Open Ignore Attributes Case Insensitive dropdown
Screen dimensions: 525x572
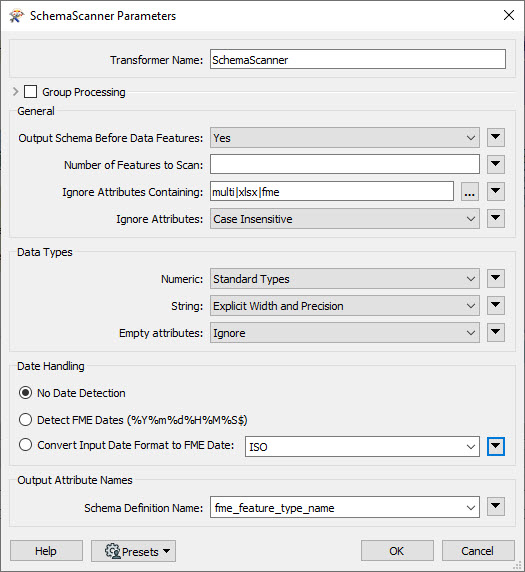coord(345,219)
